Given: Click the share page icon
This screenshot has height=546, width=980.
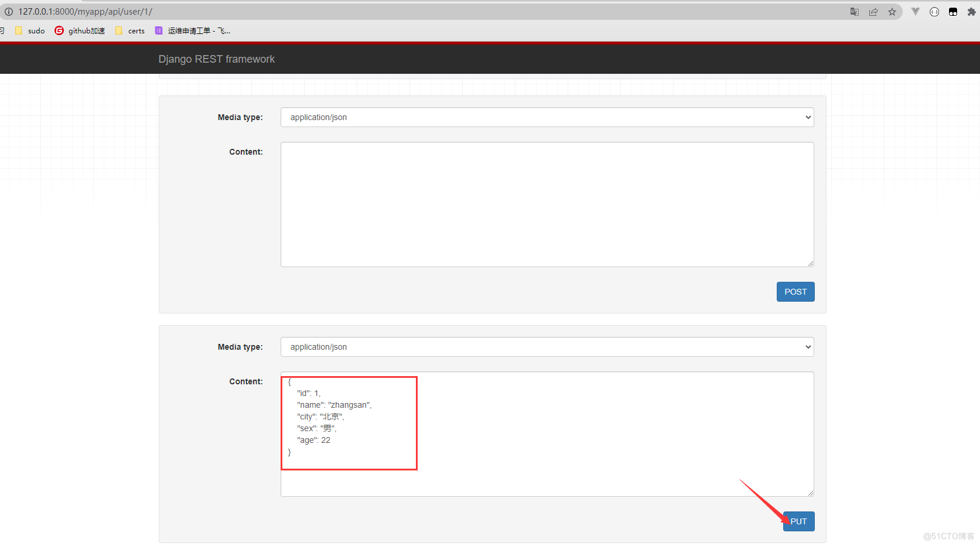Looking at the screenshot, I should 873,12.
